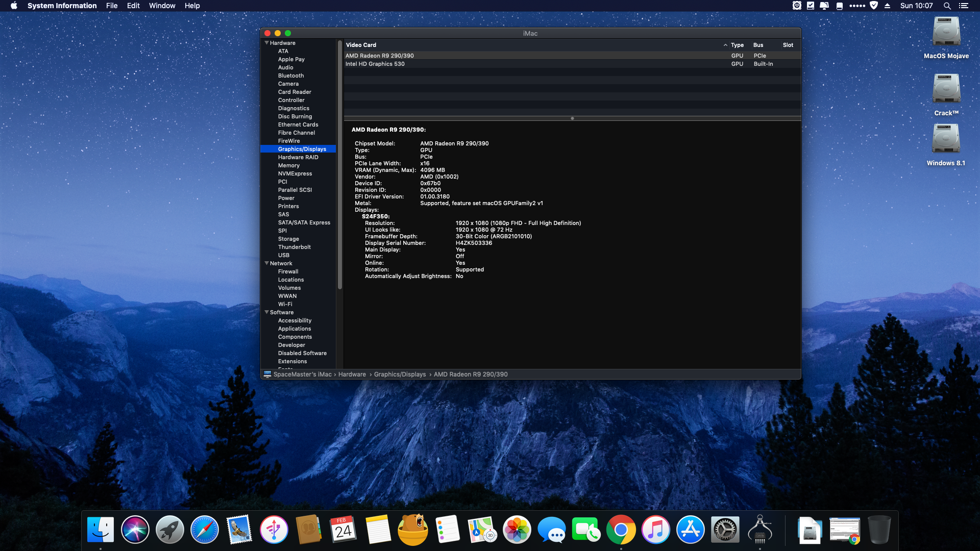Open the File menu
The width and height of the screenshot is (980, 551).
112,6
